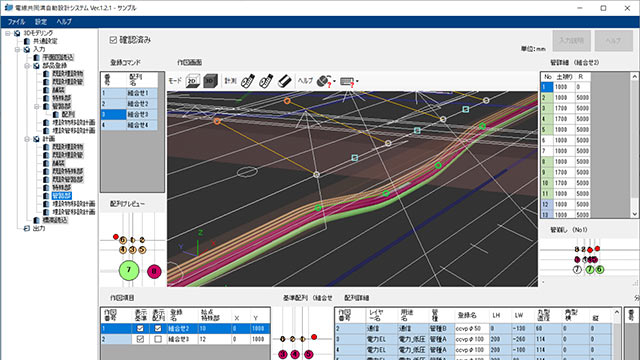The image size is (640, 360).
Task: Select the first tape measure tool
Action: [247, 81]
